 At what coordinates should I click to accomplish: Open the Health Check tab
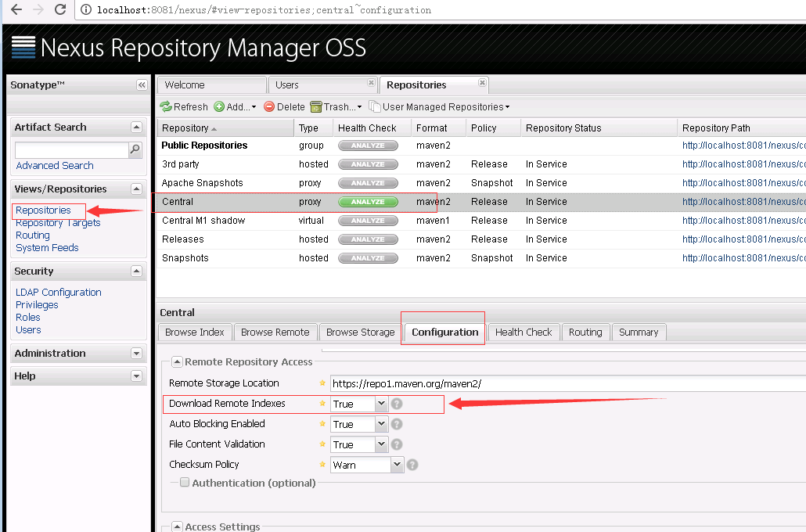(524, 332)
